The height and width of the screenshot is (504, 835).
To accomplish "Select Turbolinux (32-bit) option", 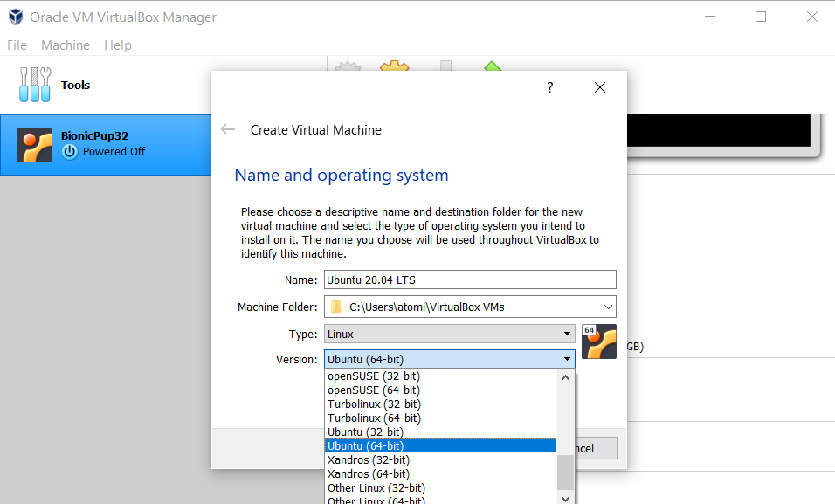I will click(x=374, y=404).
